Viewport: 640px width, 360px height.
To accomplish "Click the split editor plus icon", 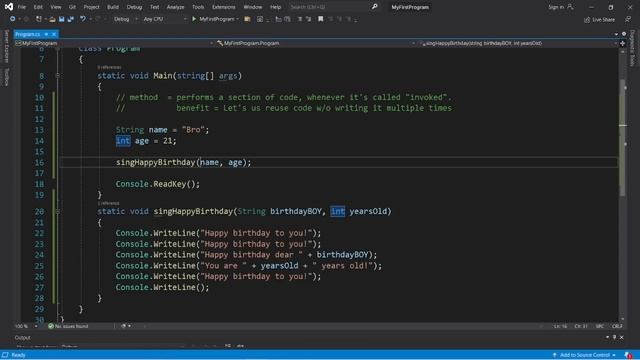I will (622, 43).
